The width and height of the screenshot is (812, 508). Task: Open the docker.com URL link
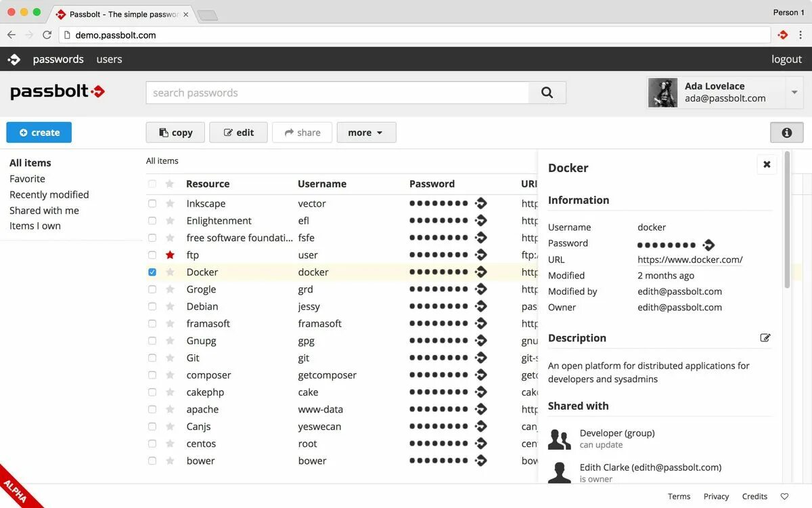[690, 259]
